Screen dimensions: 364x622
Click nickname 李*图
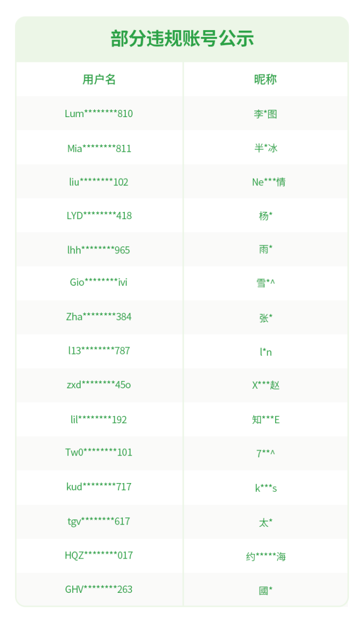tap(265, 114)
